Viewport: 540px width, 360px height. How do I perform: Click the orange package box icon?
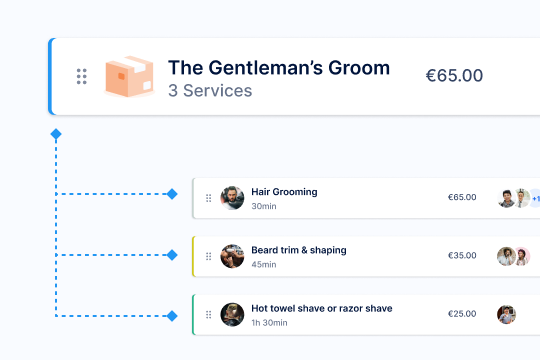(x=129, y=76)
